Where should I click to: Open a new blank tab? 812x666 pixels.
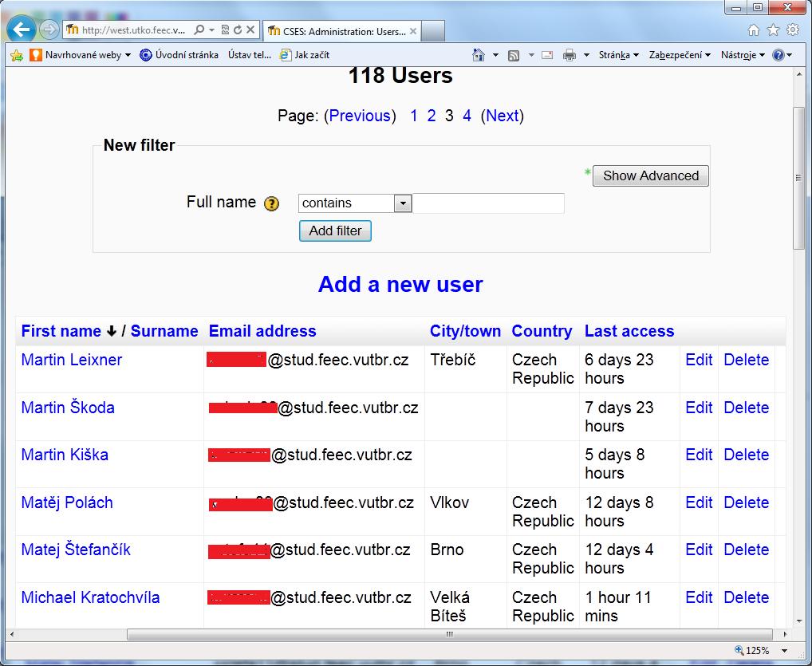click(433, 31)
